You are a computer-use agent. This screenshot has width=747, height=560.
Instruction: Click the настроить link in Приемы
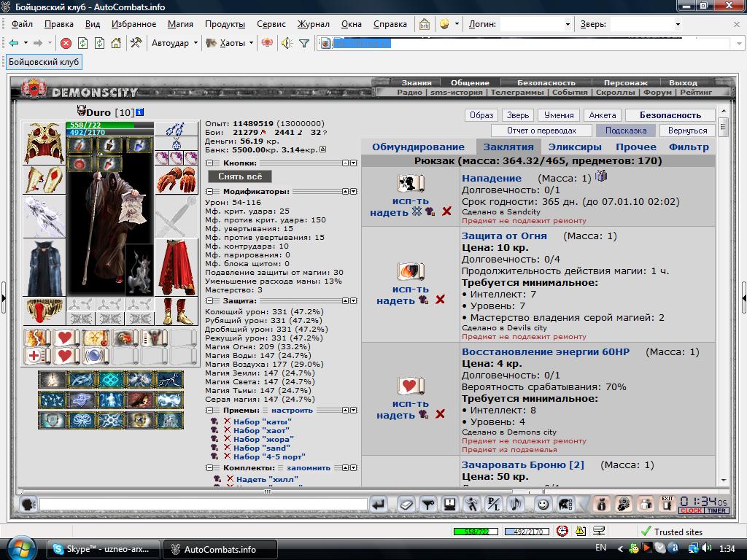[292, 410]
